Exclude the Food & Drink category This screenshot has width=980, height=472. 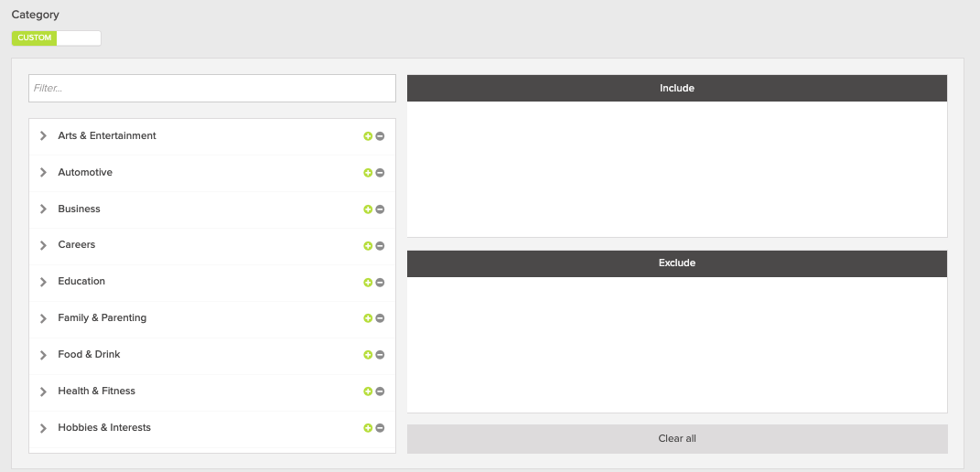pyautogui.click(x=380, y=355)
